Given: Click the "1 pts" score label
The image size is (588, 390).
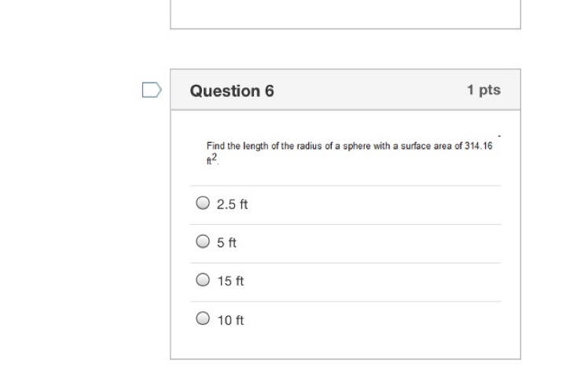Looking at the screenshot, I should [483, 90].
